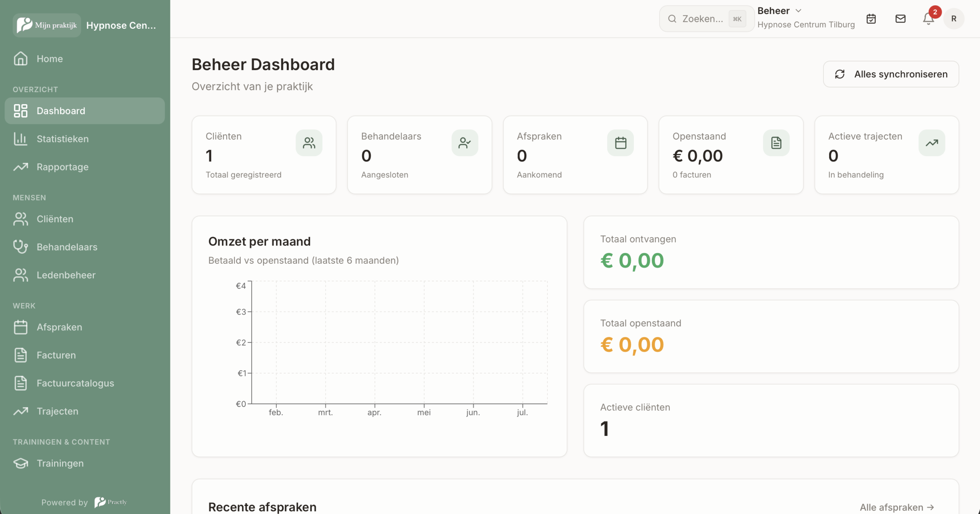This screenshot has width=980, height=514.
Task: Click the Ledenbeheer people icon
Action: pyautogui.click(x=21, y=275)
